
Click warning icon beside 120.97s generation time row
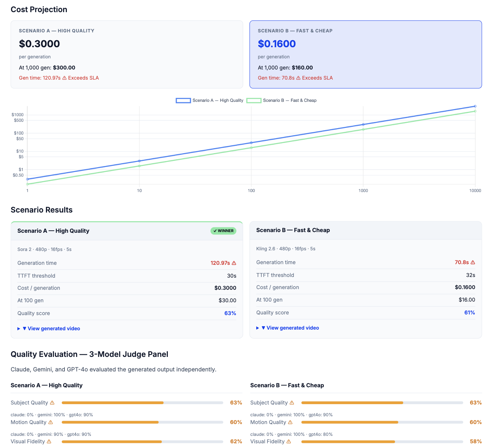(234, 263)
